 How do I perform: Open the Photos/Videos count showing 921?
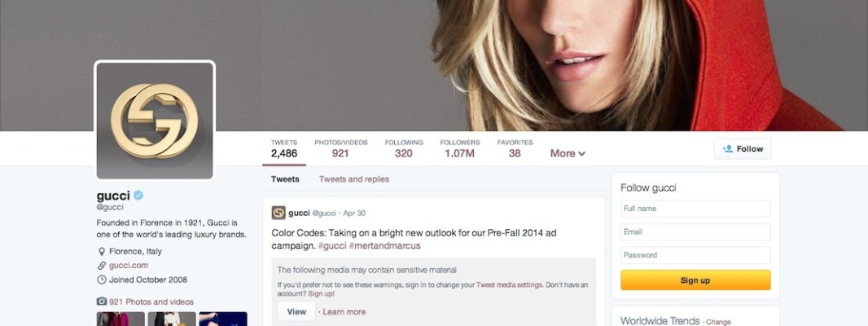[341, 148]
